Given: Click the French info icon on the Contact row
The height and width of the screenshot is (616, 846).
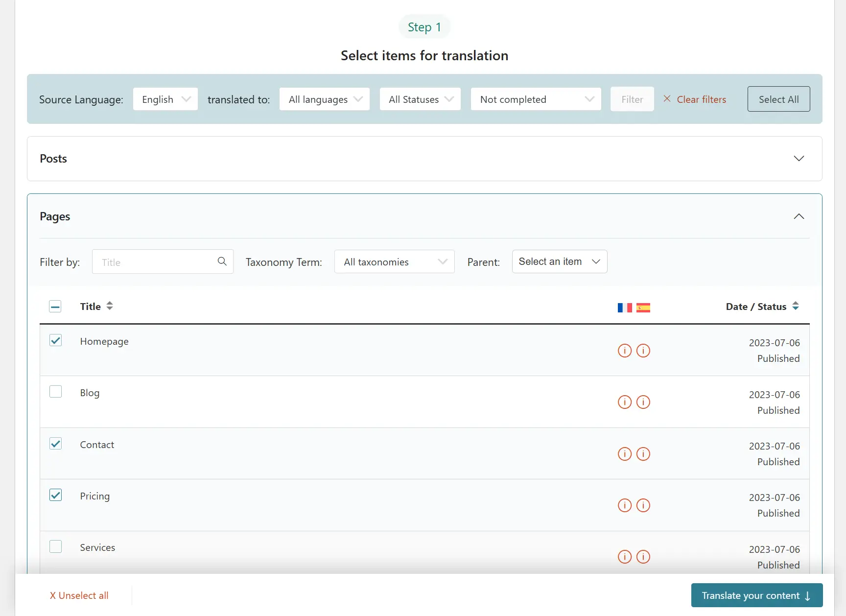Looking at the screenshot, I should (x=625, y=454).
